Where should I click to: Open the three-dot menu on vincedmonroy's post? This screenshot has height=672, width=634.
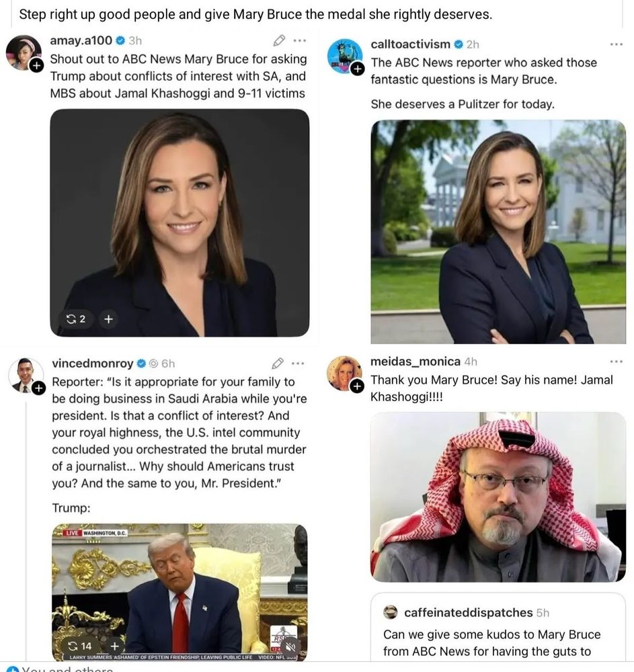(x=298, y=364)
